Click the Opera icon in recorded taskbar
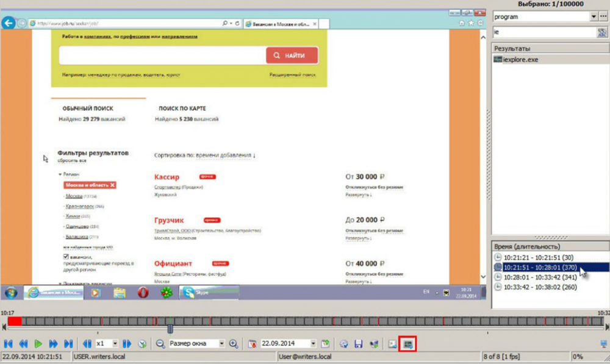 (x=143, y=293)
